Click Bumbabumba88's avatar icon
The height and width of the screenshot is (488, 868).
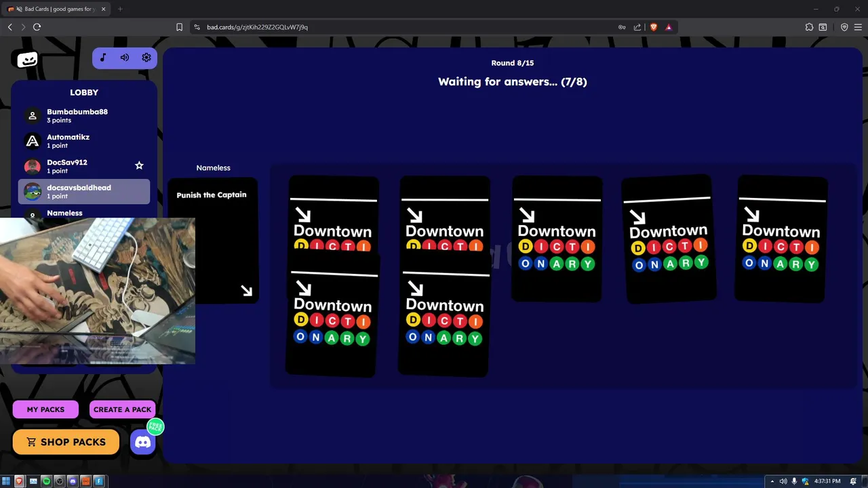click(x=33, y=116)
